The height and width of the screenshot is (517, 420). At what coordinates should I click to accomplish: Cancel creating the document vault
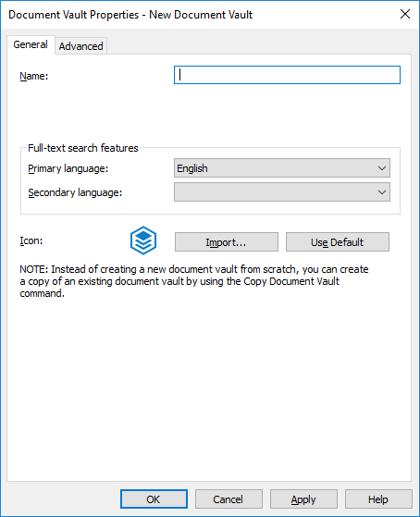pos(229,499)
